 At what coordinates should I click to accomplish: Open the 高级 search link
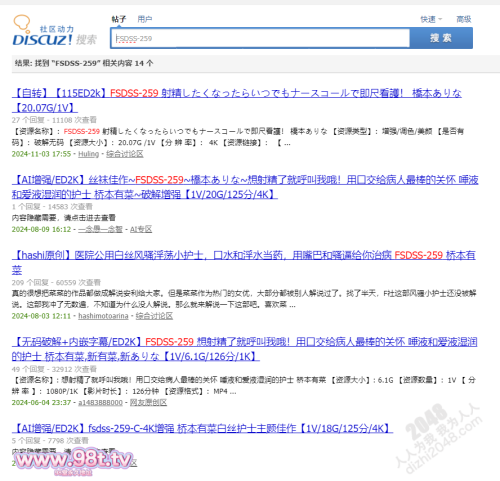tap(464, 19)
